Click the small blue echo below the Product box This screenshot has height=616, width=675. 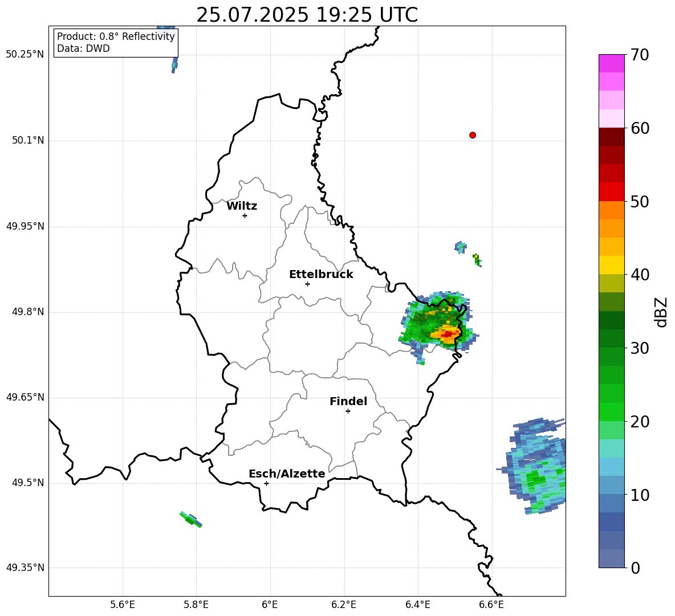pyautogui.click(x=174, y=66)
